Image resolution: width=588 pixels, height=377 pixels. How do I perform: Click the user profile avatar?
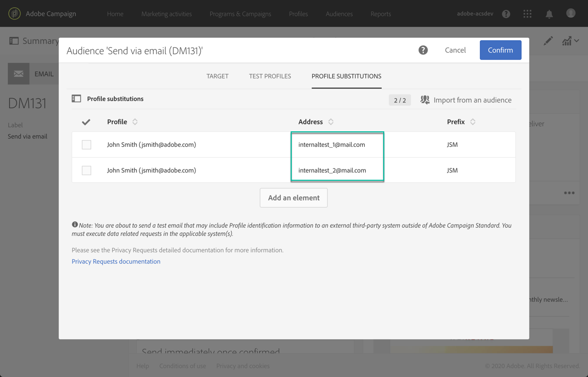click(x=571, y=13)
